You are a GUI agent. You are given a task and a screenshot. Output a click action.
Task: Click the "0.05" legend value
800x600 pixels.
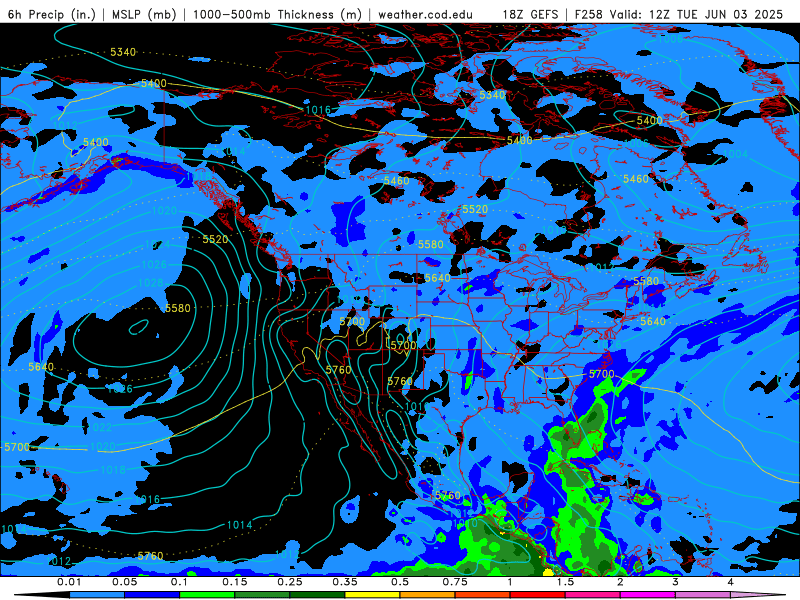124,582
